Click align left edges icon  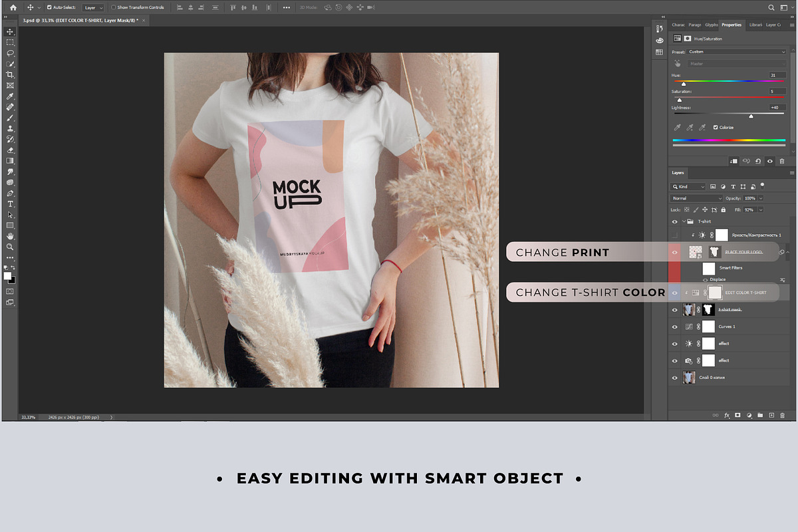(x=180, y=7)
